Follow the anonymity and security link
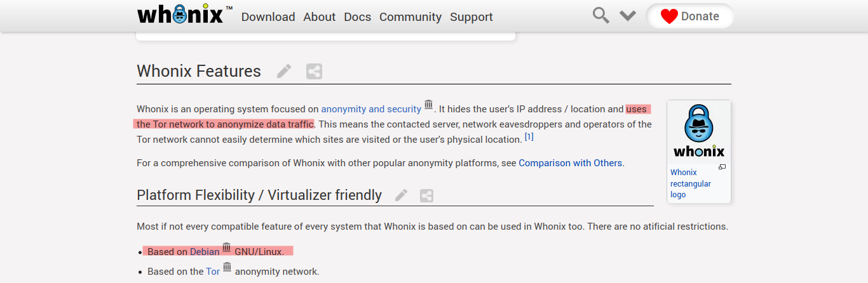 click(371, 109)
